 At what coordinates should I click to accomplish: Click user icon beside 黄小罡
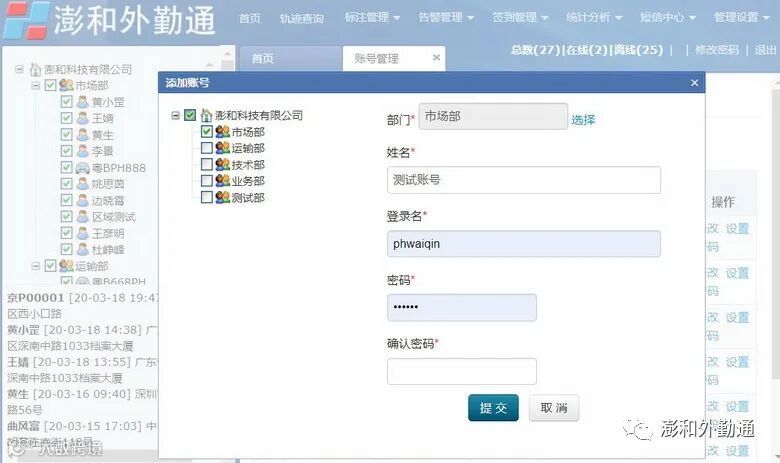click(83, 102)
